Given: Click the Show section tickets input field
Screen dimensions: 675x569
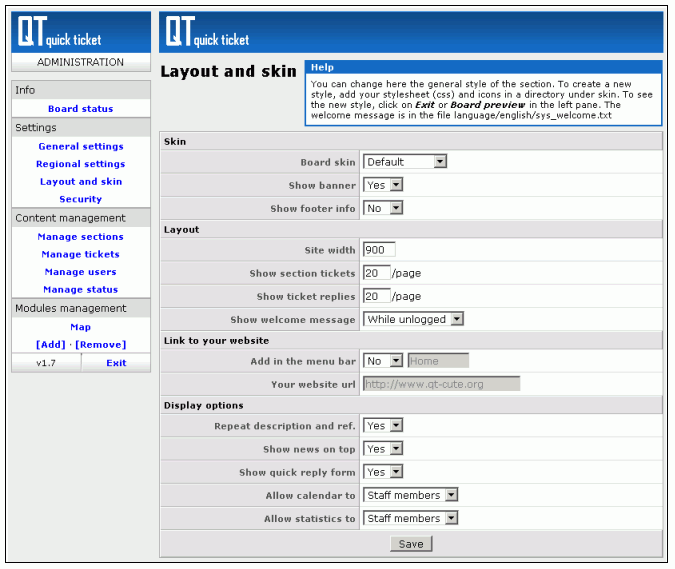Looking at the screenshot, I should [376, 273].
